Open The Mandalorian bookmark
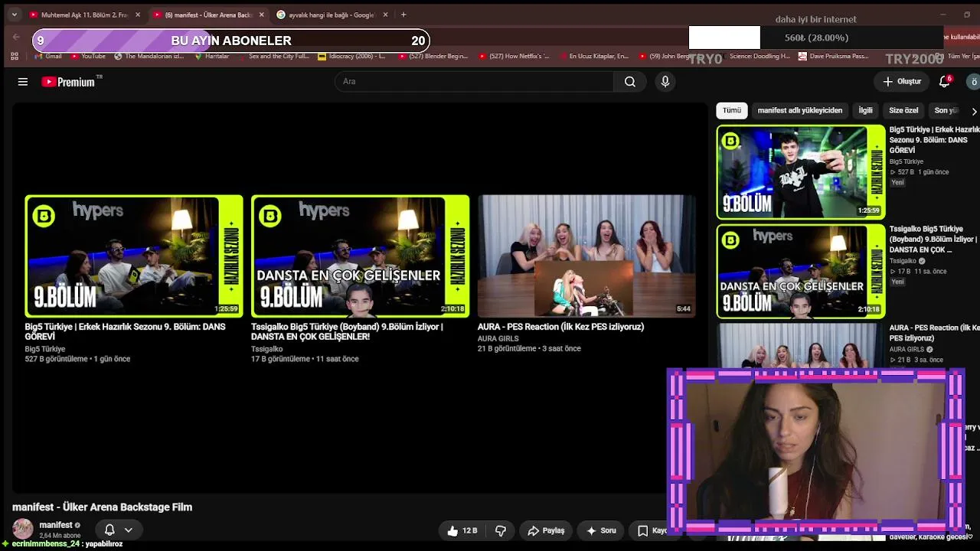The image size is (980, 551). [149, 56]
